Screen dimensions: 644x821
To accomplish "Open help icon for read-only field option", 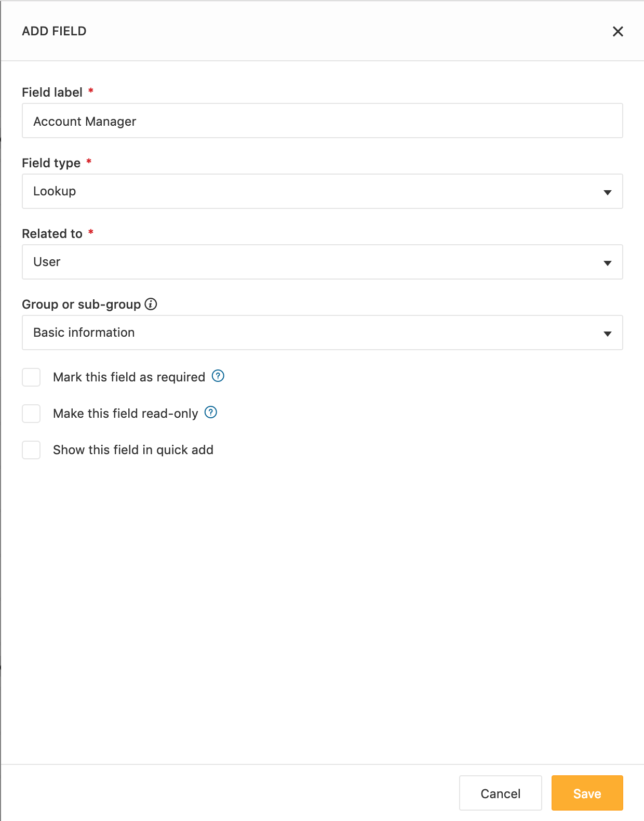I will point(211,412).
